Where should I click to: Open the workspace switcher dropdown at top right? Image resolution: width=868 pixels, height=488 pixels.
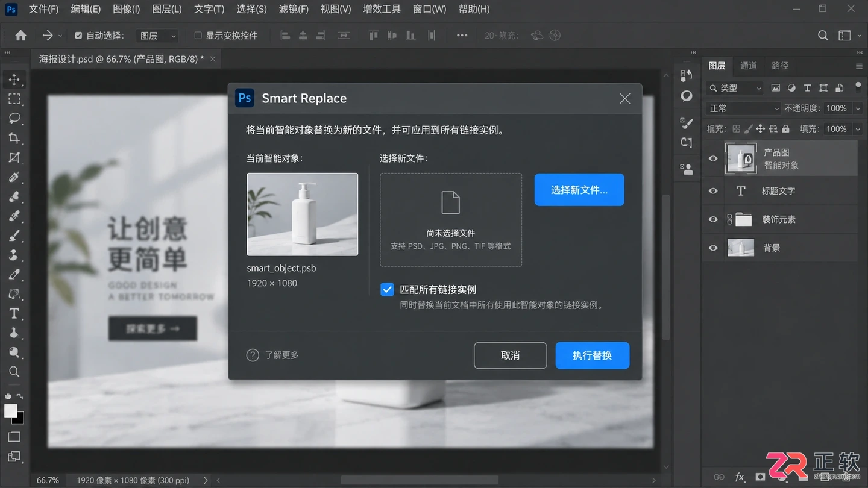point(848,36)
